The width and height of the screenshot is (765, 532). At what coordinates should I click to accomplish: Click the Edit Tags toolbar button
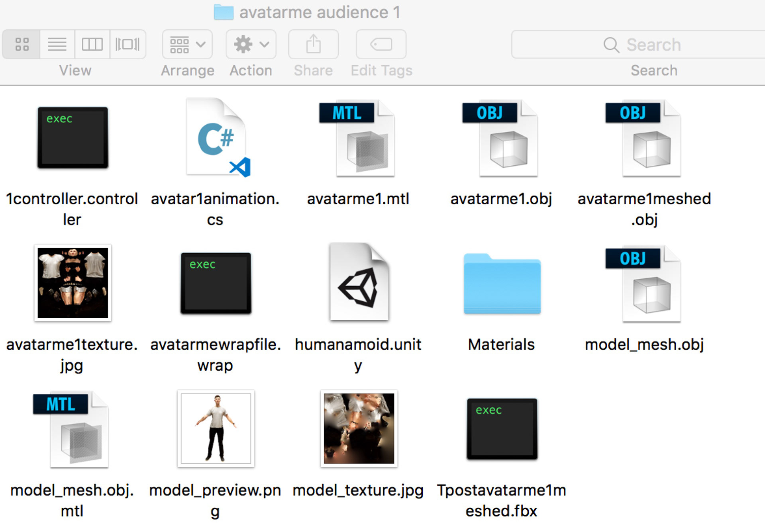(381, 44)
